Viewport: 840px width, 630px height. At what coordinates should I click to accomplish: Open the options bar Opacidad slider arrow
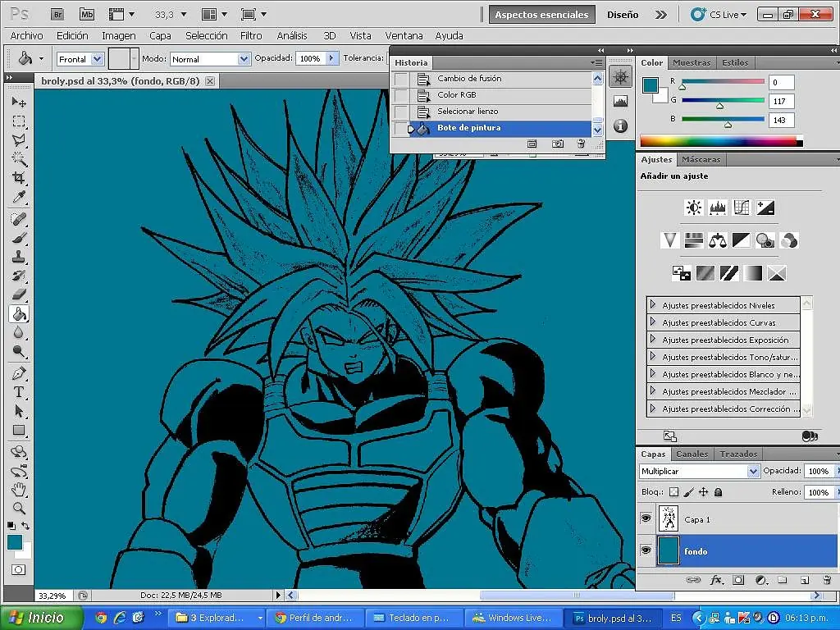click(331, 58)
